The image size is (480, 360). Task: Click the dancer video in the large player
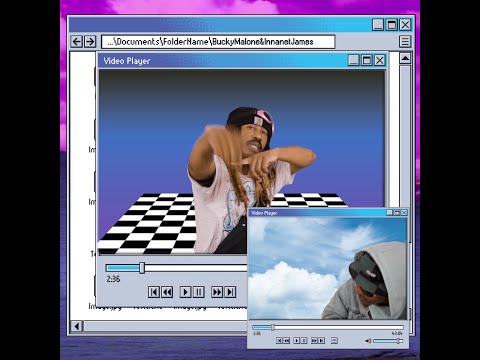[x=242, y=162]
